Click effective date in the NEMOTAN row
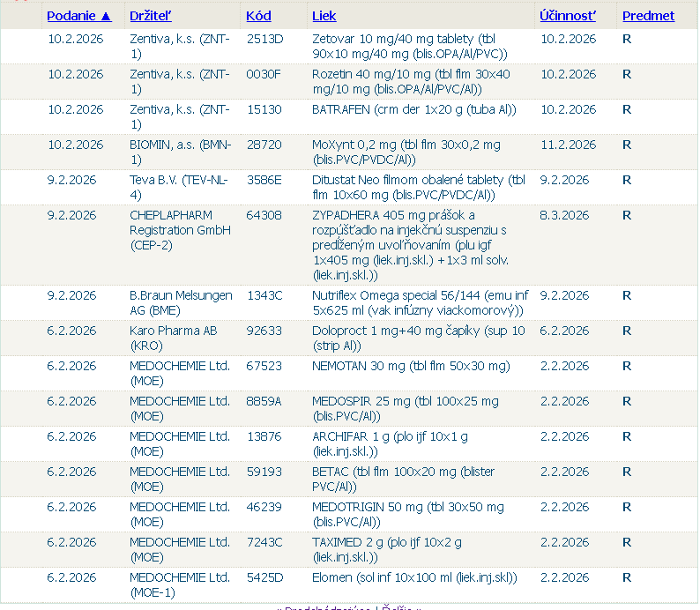Viewport: 700px width, 610px height. coord(565,367)
